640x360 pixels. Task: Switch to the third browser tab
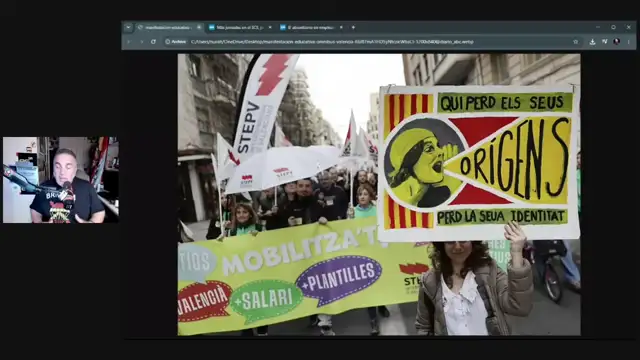coord(311,27)
